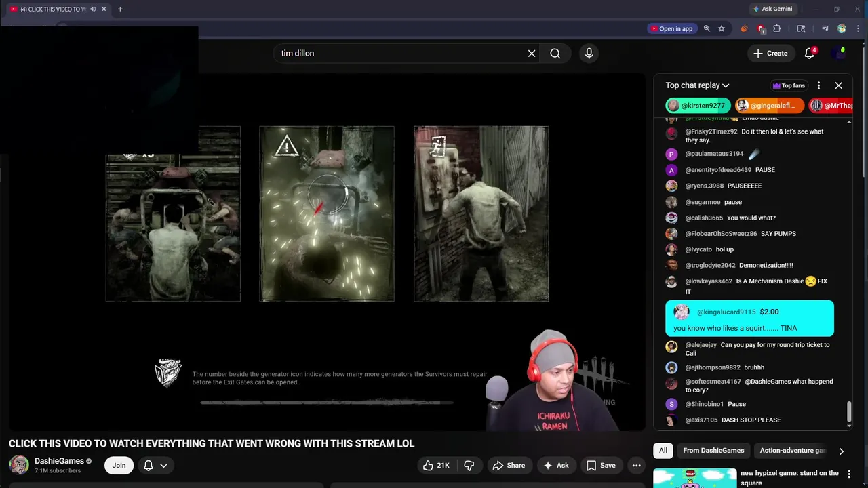868x488 pixels.
Task: Click the @Ivycato 'hol up' message
Action: pos(749,249)
